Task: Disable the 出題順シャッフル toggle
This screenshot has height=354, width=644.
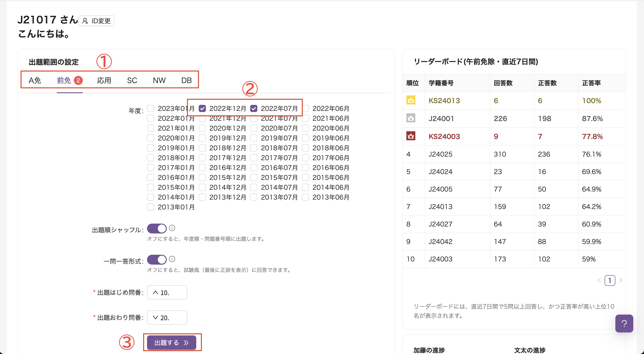Action: (157, 228)
